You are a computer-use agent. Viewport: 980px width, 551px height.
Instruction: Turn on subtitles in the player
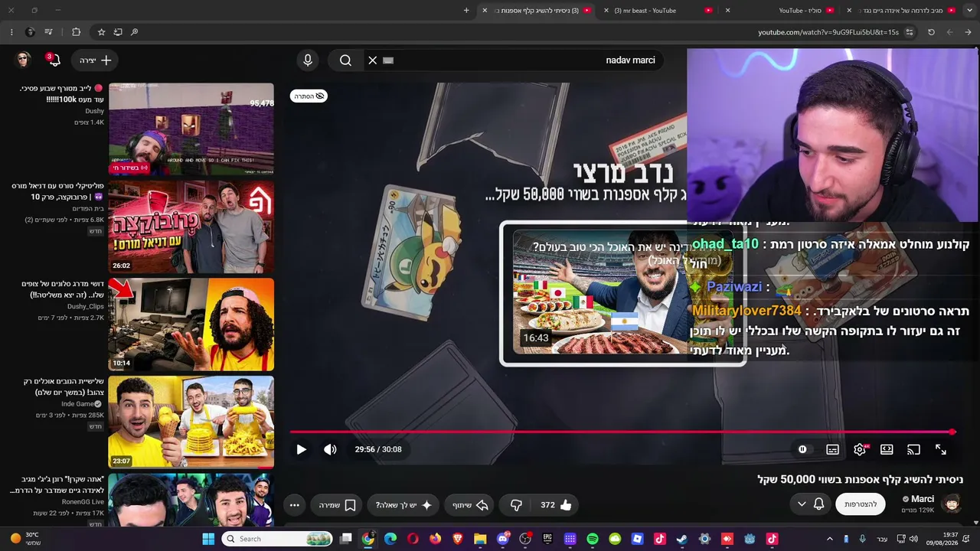tap(832, 449)
